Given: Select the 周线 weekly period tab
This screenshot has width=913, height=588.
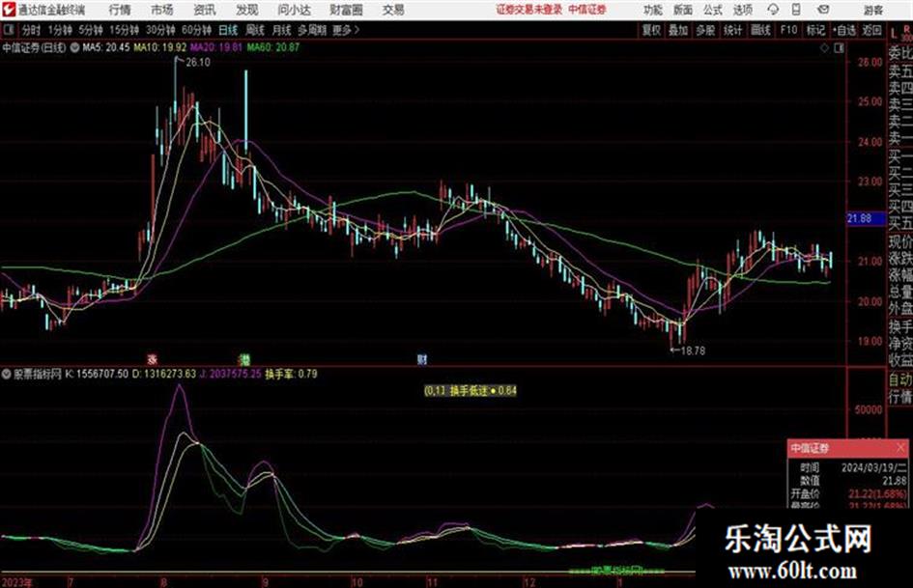Looking at the screenshot, I should (x=255, y=30).
